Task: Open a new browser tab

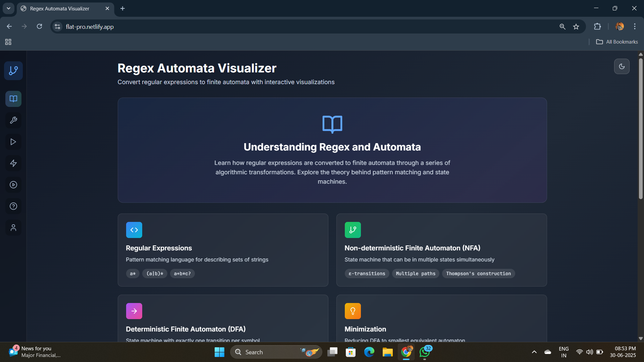Action: 122,8
